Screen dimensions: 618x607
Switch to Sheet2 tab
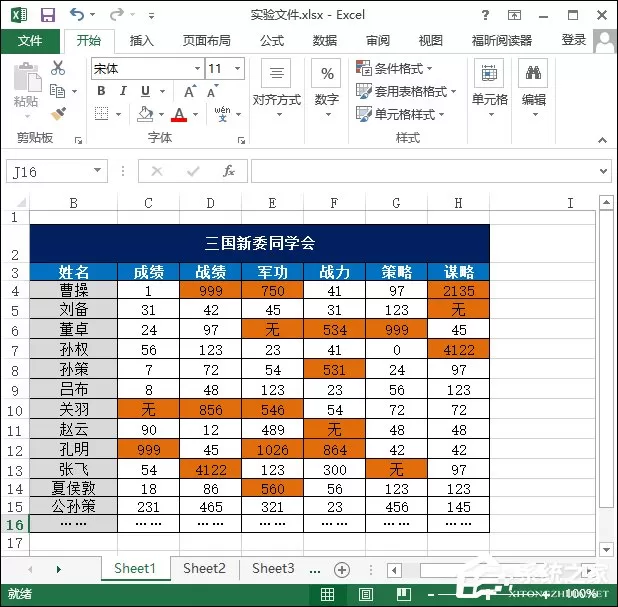point(204,568)
